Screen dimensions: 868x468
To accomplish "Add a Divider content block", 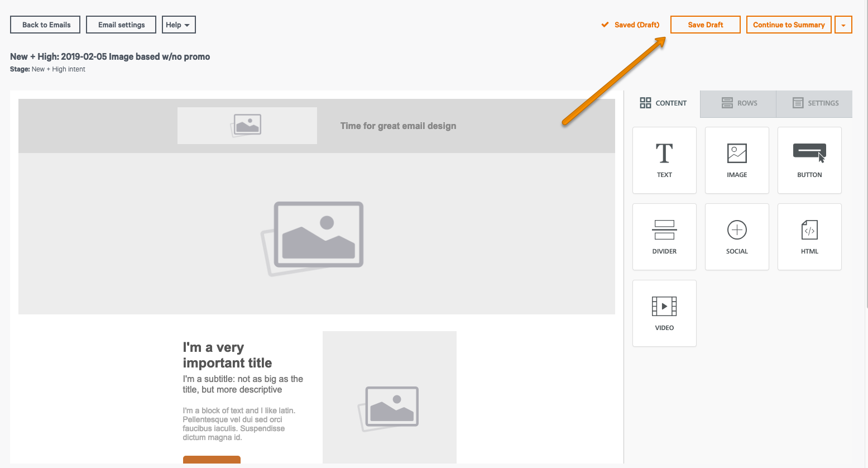I will (x=664, y=237).
